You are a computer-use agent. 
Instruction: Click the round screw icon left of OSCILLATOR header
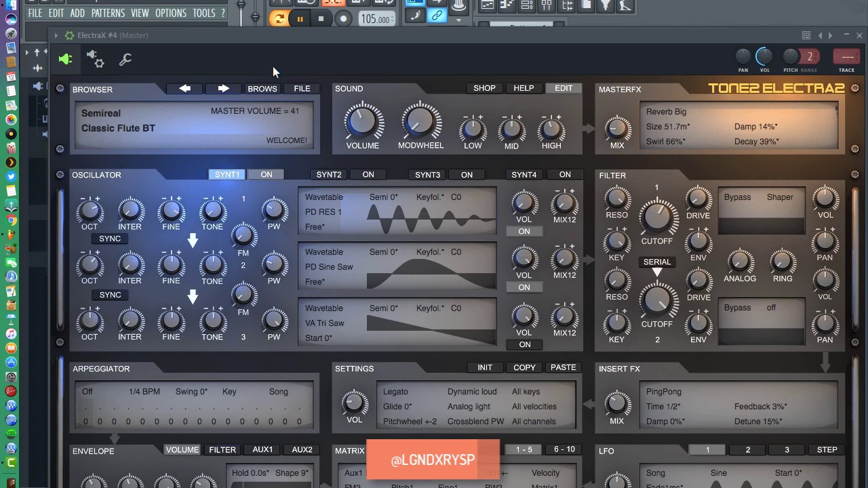click(60, 174)
